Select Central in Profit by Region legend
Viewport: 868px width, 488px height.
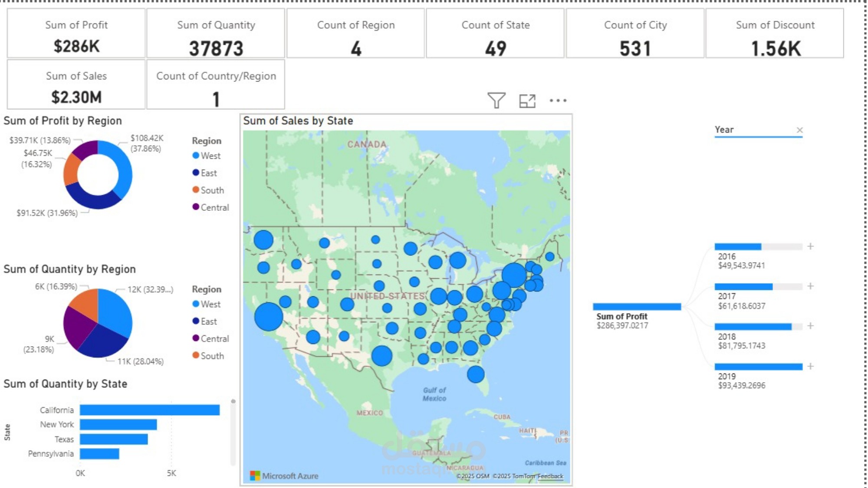210,207
